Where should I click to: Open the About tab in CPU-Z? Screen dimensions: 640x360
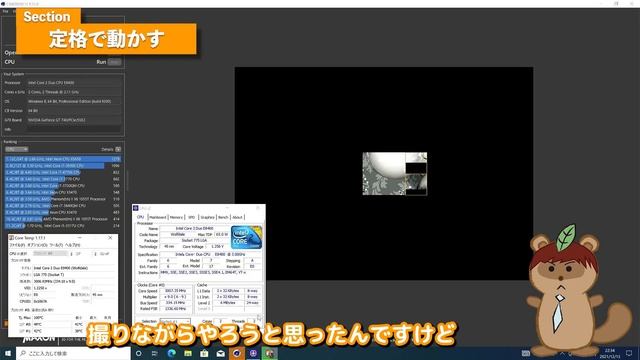point(237,217)
